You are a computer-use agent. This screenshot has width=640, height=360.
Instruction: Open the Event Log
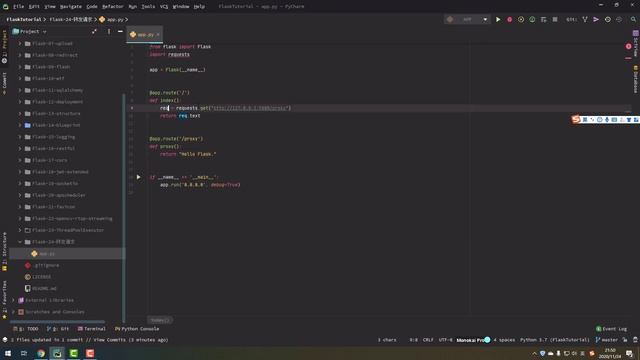611,329
